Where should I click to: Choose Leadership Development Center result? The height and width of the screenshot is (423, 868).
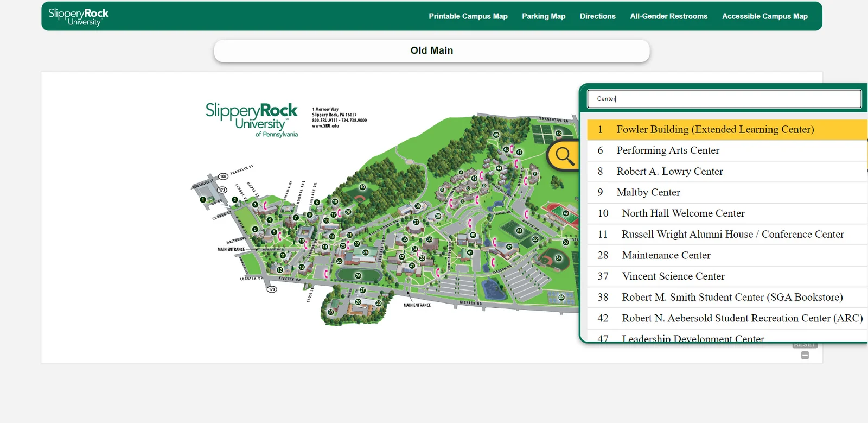point(727,337)
